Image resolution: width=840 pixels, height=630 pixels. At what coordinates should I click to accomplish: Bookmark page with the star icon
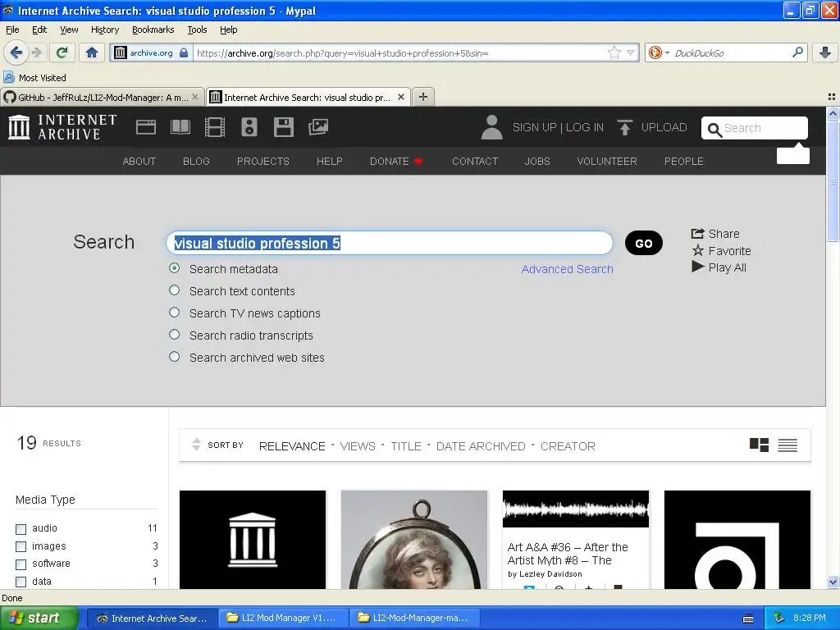tap(614, 52)
